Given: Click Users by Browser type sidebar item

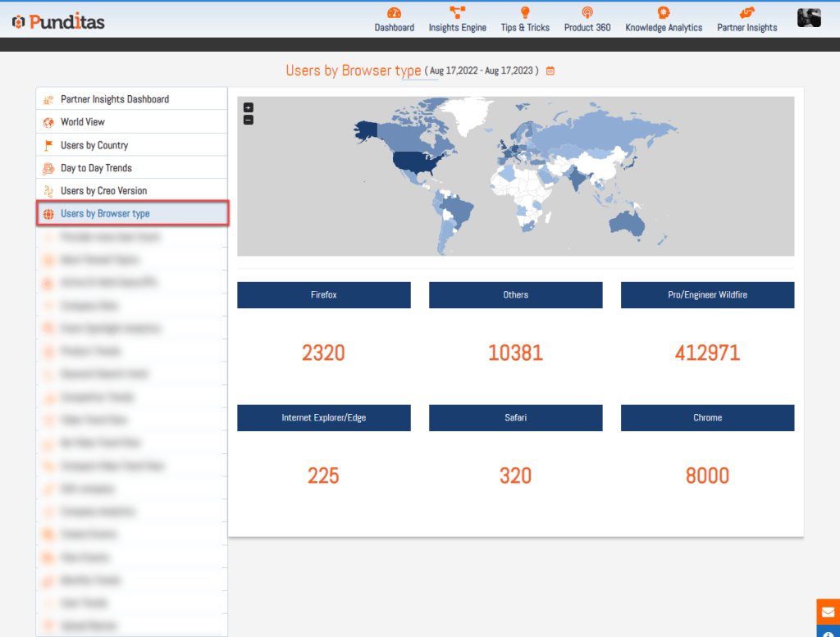Looking at the screenshot, I should [105, 214].
